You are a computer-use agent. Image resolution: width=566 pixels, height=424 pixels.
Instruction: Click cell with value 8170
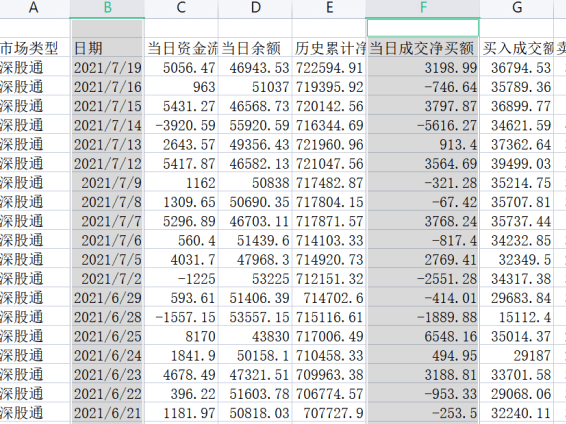(182, 336)
